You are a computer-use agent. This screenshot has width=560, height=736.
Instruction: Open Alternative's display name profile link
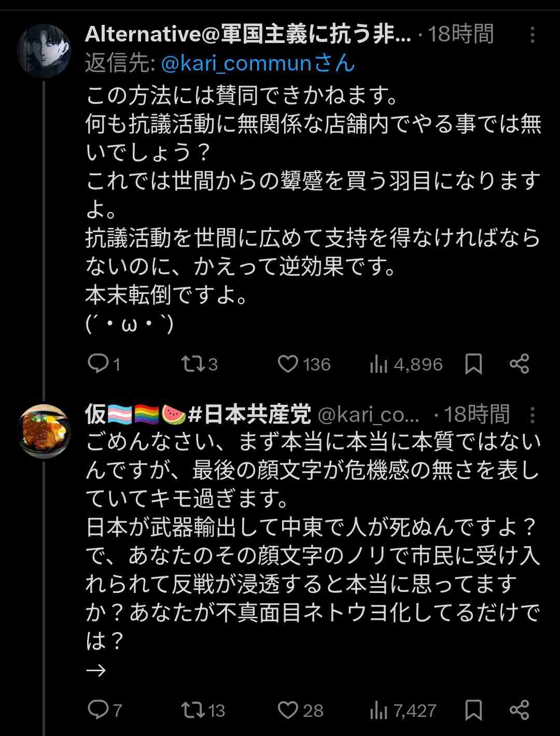pyautogui.click(x=248, y=35)
